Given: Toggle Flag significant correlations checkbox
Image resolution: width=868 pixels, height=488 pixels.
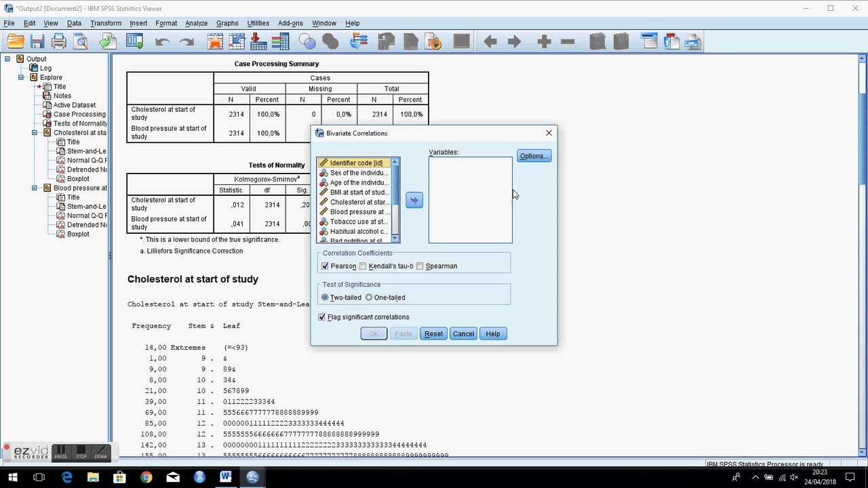Looking at the screenshot, I should click(321, 317).
